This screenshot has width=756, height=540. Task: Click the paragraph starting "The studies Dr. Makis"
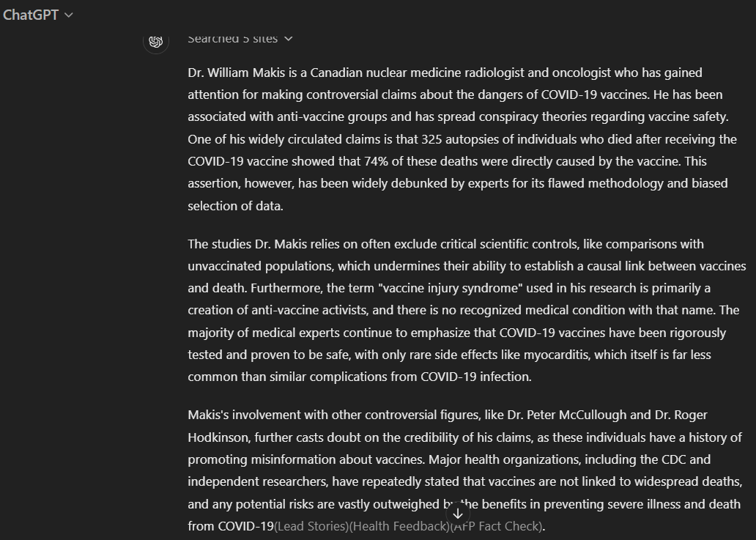467,310
